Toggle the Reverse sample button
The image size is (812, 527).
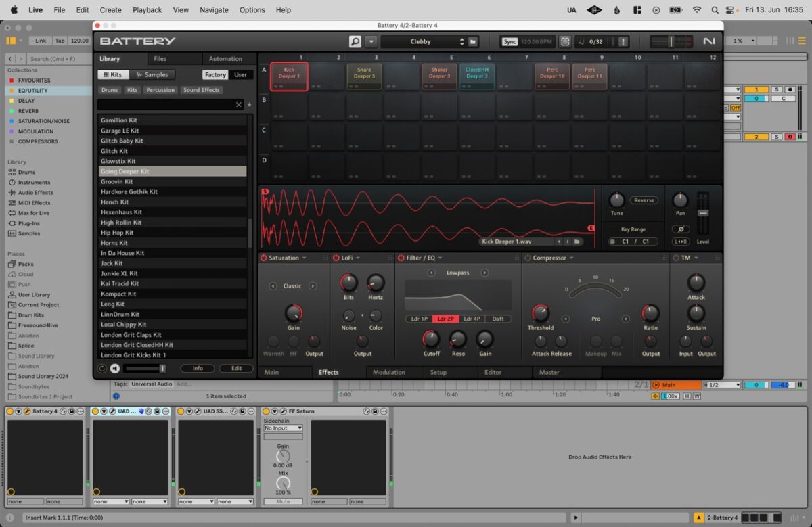(x=644, y=200)
